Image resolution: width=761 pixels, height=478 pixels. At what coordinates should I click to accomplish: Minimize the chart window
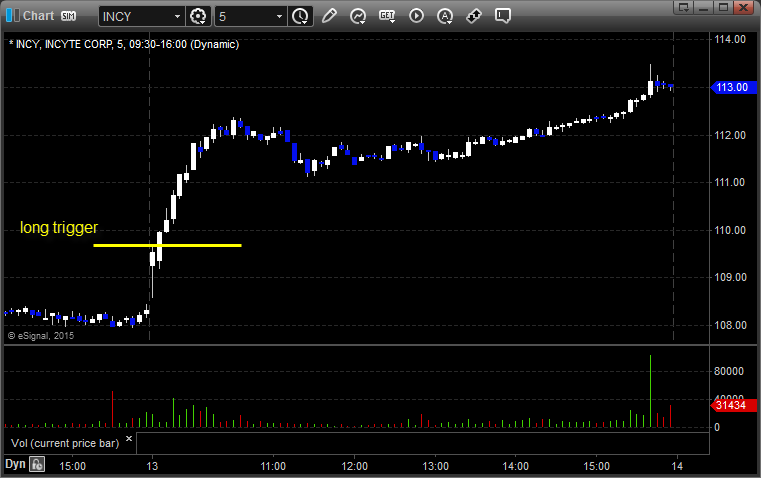[x=704, y=7]
